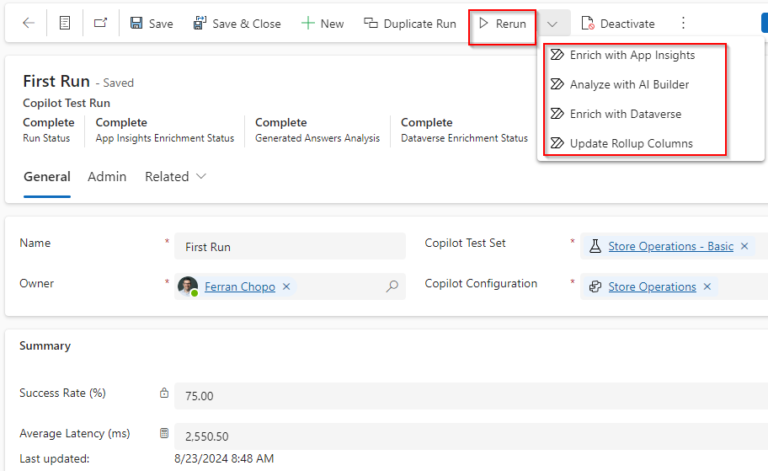This screenshot has height=471, width=768.
Task: Open the record set form icon
Action: [x=65, y=23]
